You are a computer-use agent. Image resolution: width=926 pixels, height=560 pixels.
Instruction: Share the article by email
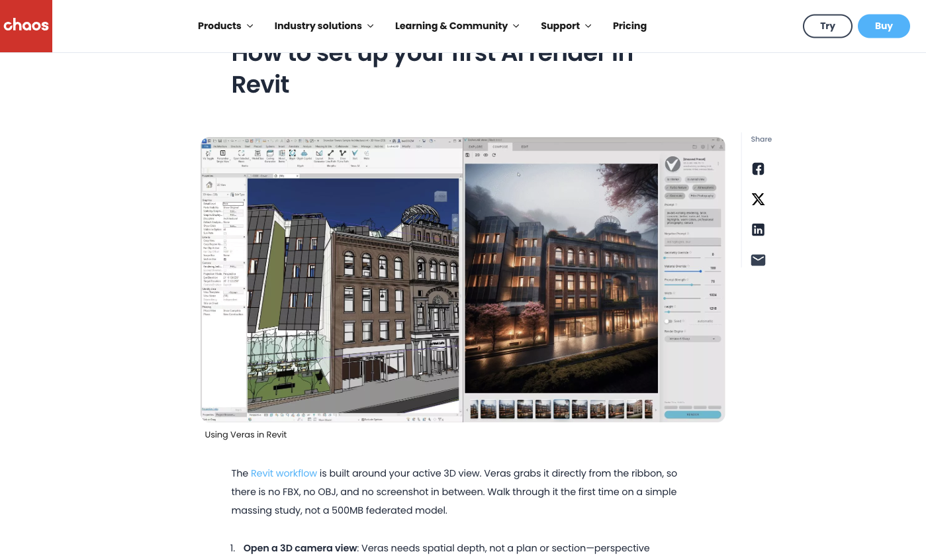tap(758, 260)
